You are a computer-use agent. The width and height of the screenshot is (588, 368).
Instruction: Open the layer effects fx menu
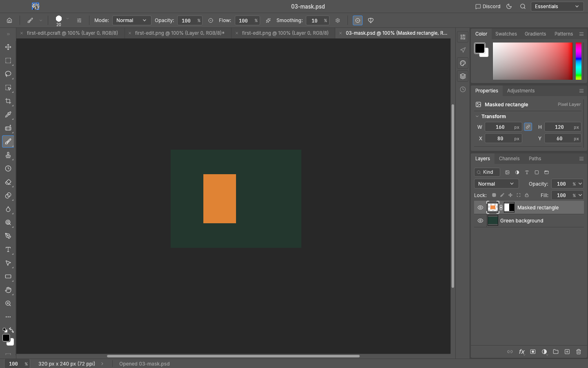click(x=521, y=352)
